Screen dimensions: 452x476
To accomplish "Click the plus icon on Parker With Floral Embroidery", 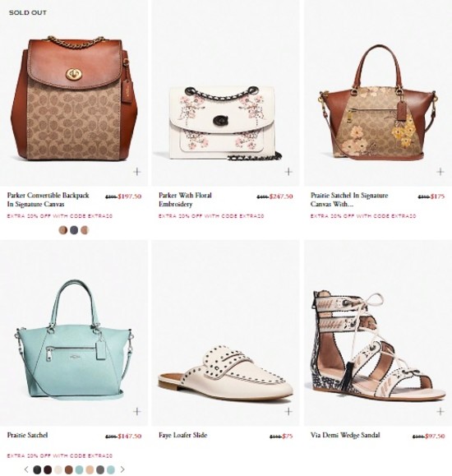I will pos(288,172).
